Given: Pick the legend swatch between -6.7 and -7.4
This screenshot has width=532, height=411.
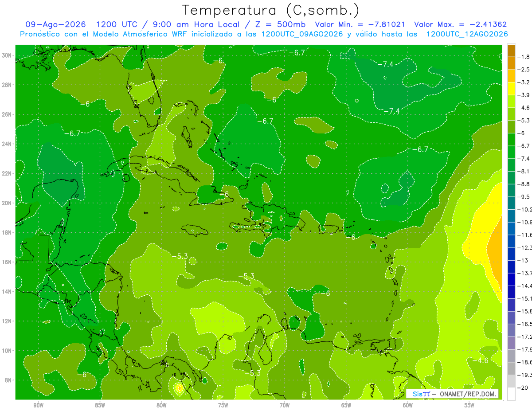Looking at the screenshot, I should (x=511, y=152).
